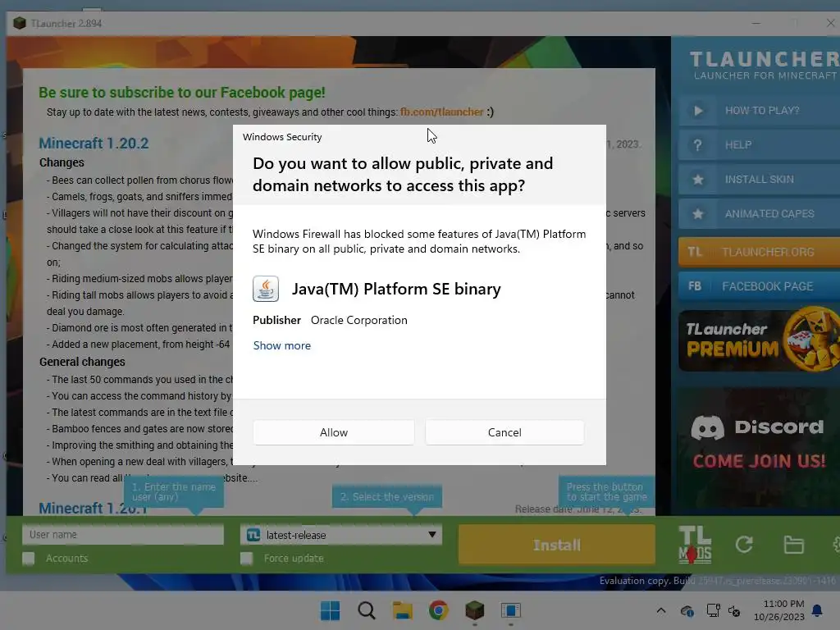Image resolution: width=840 pixels, height=630 pixels.
Task: Open the Install Skin item
Action: [x=759, y=180]
